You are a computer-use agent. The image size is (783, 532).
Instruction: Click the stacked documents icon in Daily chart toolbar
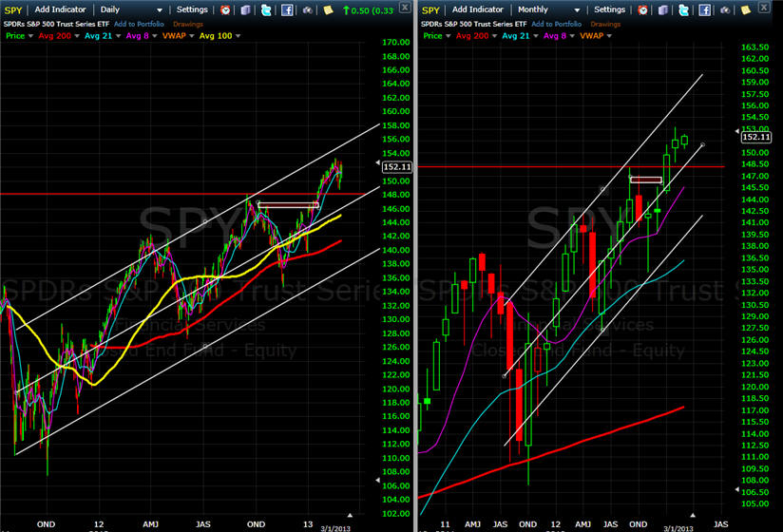(x=246, y=10)
